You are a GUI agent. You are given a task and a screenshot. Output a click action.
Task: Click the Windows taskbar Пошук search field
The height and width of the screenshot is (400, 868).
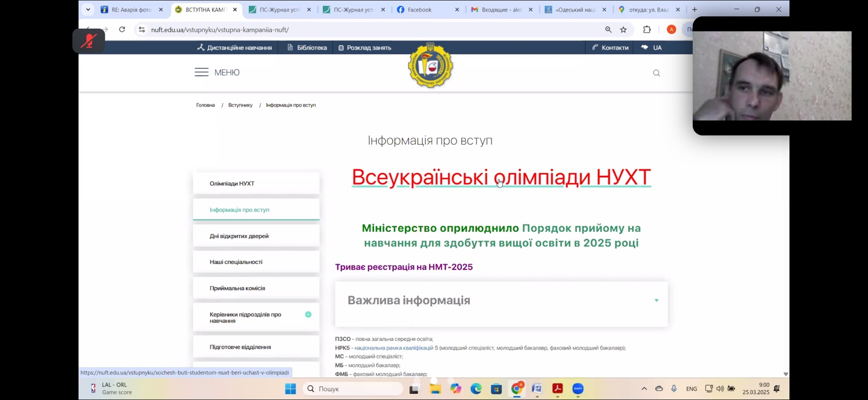pyautogui.click(x=353, y=389)
